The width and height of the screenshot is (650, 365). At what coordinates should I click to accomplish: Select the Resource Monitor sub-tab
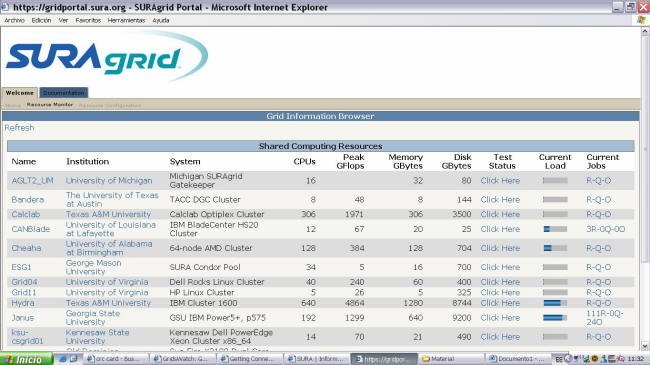[50, 105]
